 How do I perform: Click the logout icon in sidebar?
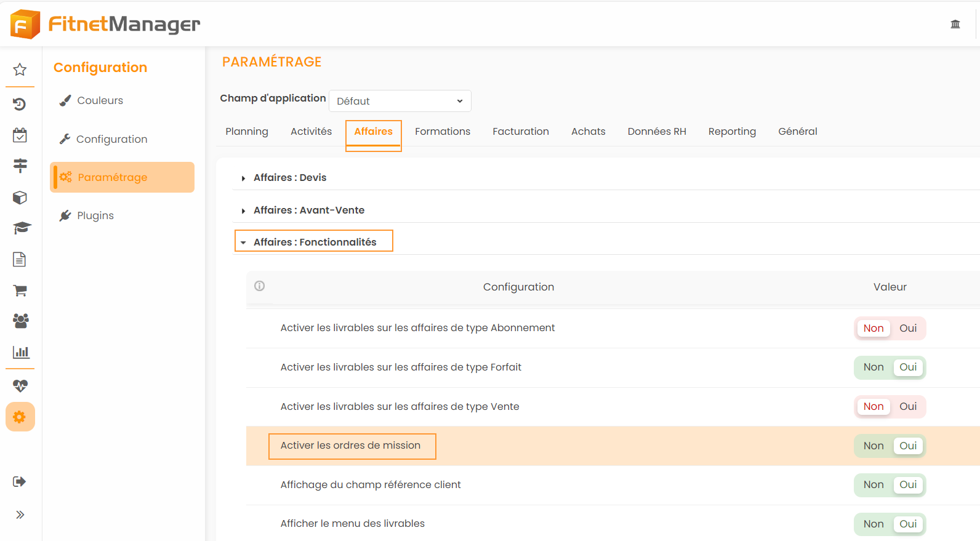[20, 481]
